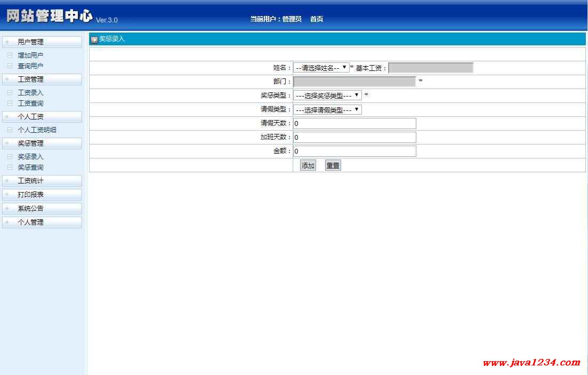Image resolution: width=588 pixels, height=375 pixels.
Task: Open 个人工资明细 in the sidebar
Action: (x=37, y=130)
